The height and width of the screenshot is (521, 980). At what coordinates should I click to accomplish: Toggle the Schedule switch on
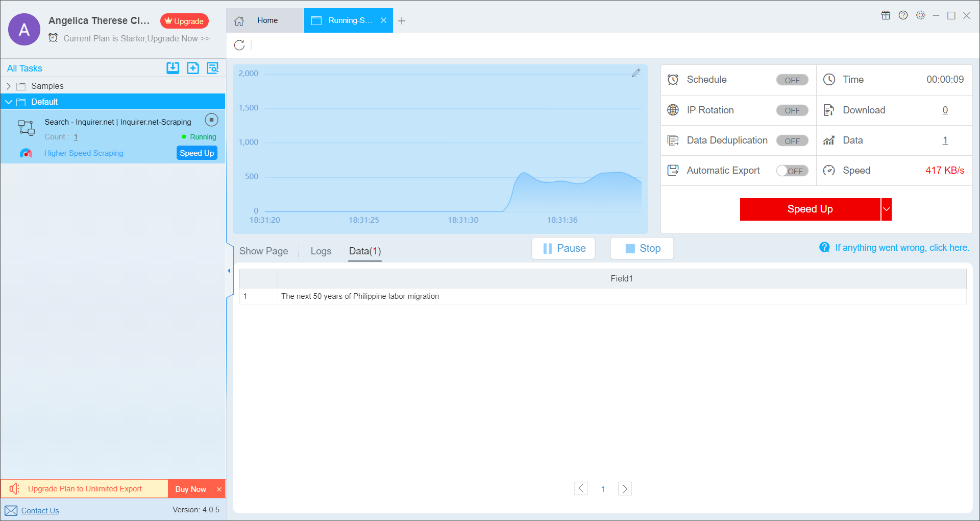pos(792,80)
